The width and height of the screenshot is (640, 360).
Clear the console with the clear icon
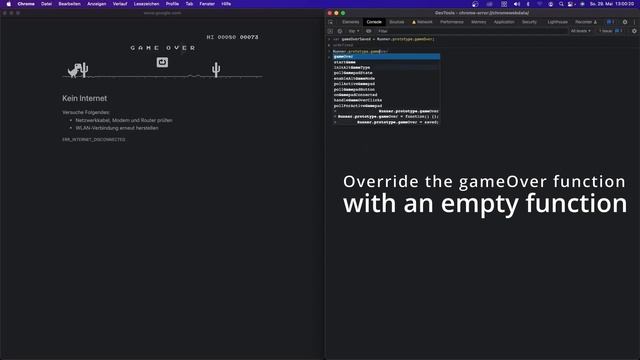[x=340, y=31]
